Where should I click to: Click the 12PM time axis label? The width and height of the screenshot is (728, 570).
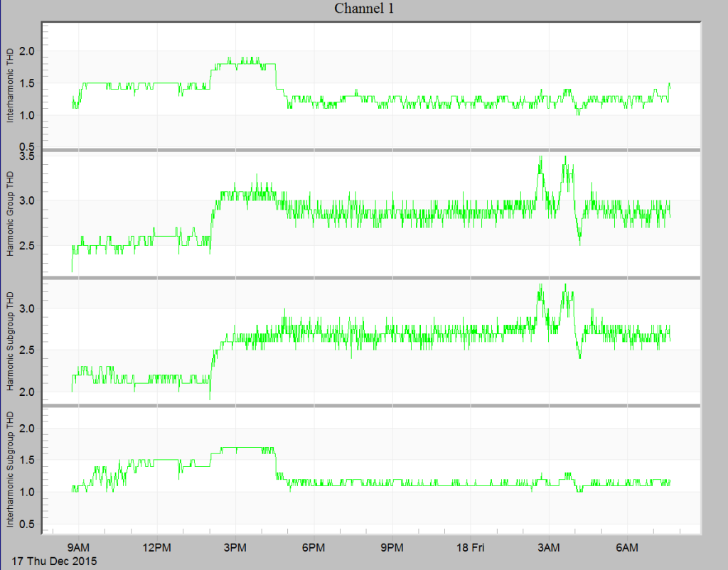pyautogui.click(x=159, y=548)
